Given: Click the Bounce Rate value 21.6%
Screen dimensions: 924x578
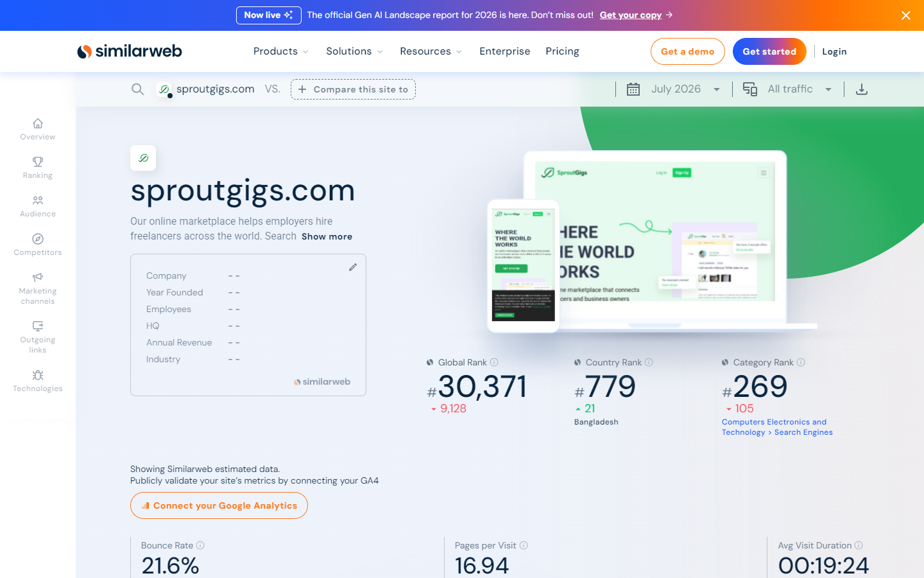Looking at the screenshot, I should click(170, 565).
